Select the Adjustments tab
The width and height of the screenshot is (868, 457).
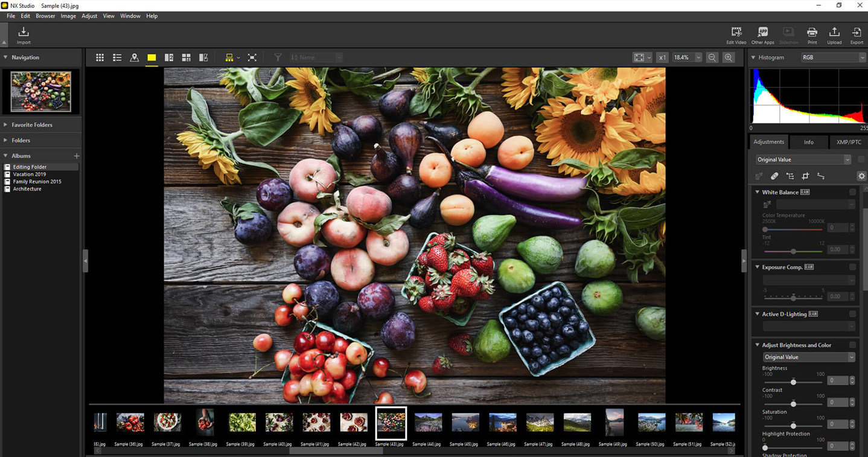coord(768,142)
